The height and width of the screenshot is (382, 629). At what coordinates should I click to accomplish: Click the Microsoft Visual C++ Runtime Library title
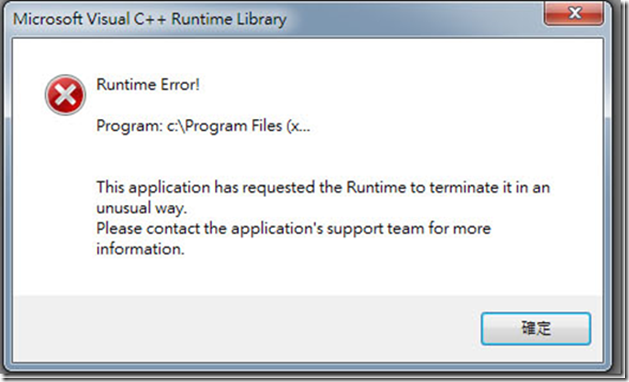[150, 19]
